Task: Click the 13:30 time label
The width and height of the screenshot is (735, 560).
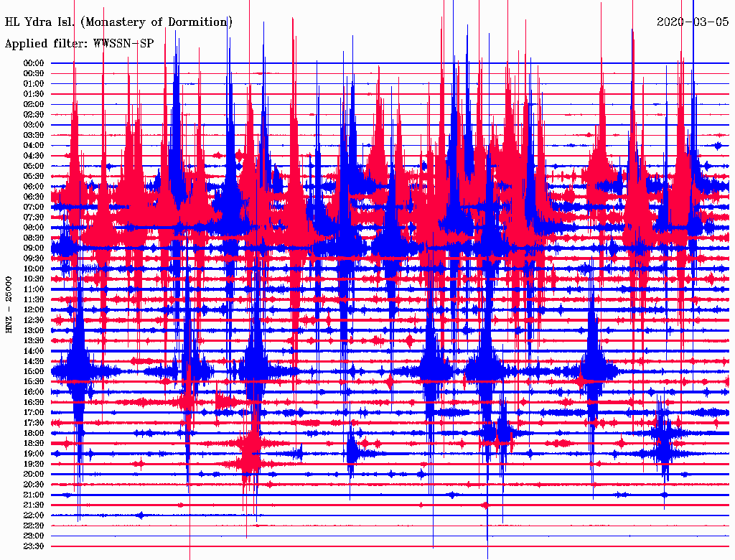Action: click(34, 340)
